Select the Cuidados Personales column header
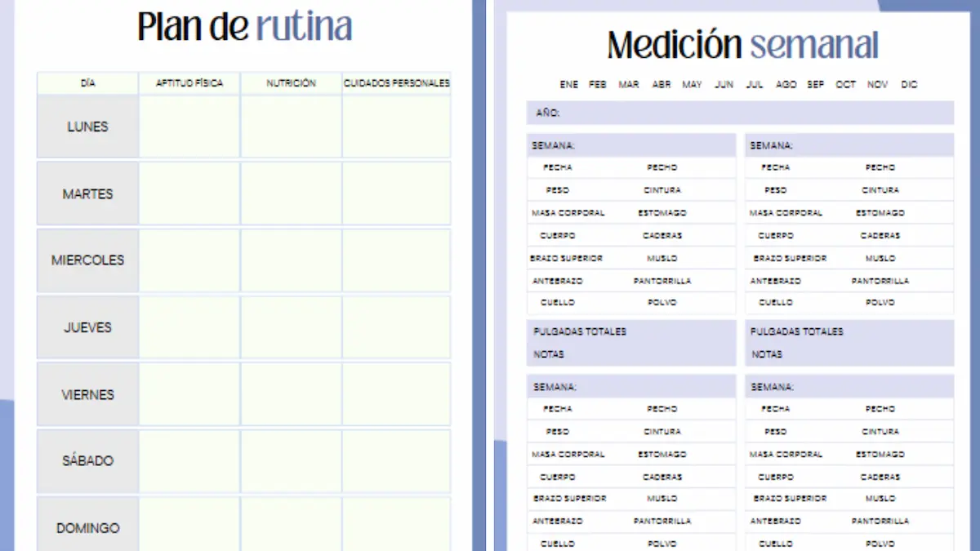980x551 pixels. tap(396, 83)
